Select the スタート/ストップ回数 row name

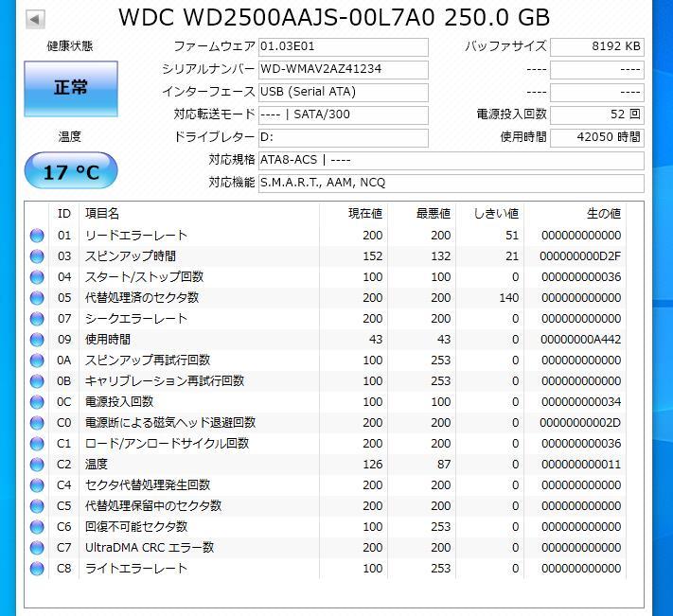[144, 277]
